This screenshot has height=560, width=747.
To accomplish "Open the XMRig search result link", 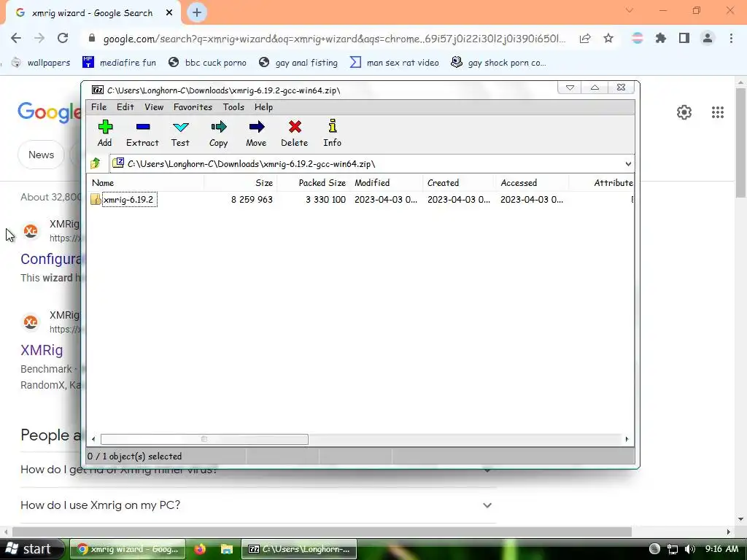I will 42,350.
